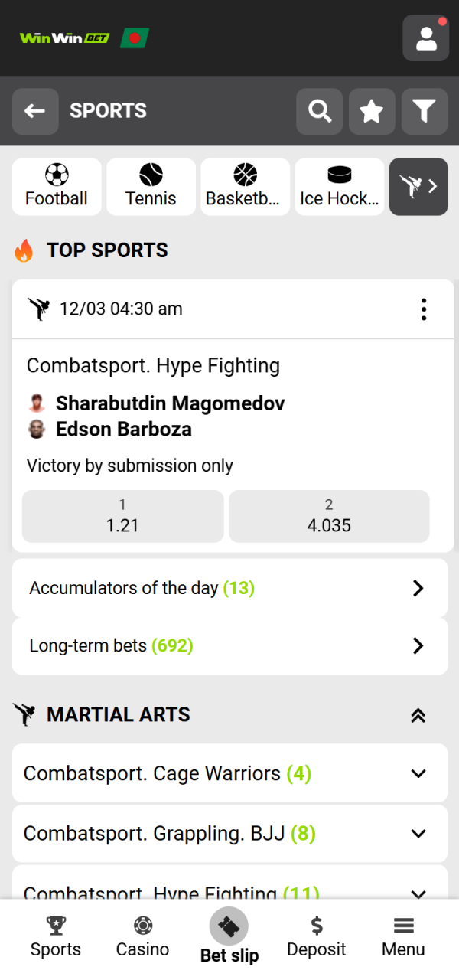Image resolution: width=459 pixels, height=980 pixels.
Task: Open the Deposit page
Action: click(x=316, y=936)
